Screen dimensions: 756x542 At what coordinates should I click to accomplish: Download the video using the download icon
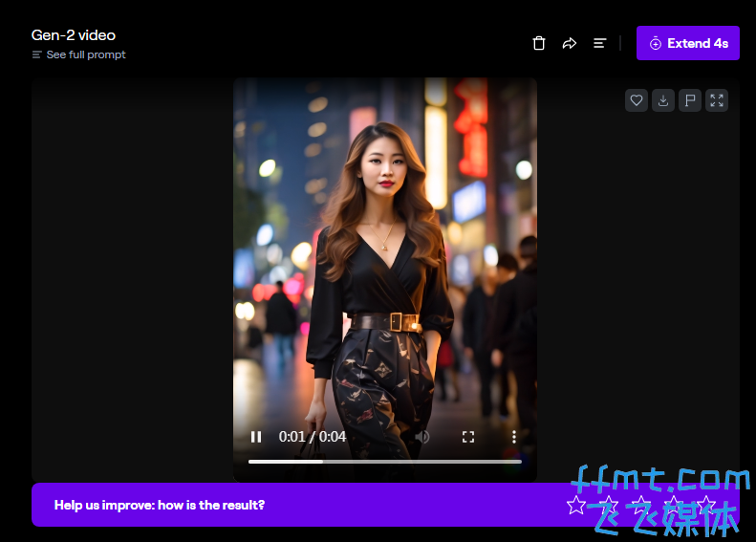pos(663,100)
